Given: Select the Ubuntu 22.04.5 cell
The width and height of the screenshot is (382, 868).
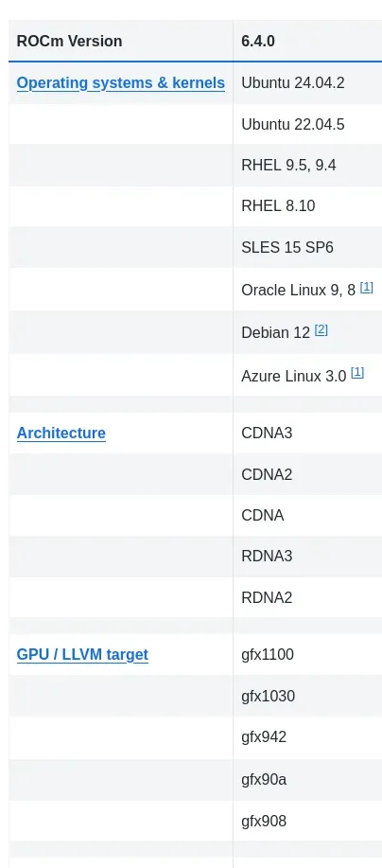Looking at the screenshot, I should 307,124.
